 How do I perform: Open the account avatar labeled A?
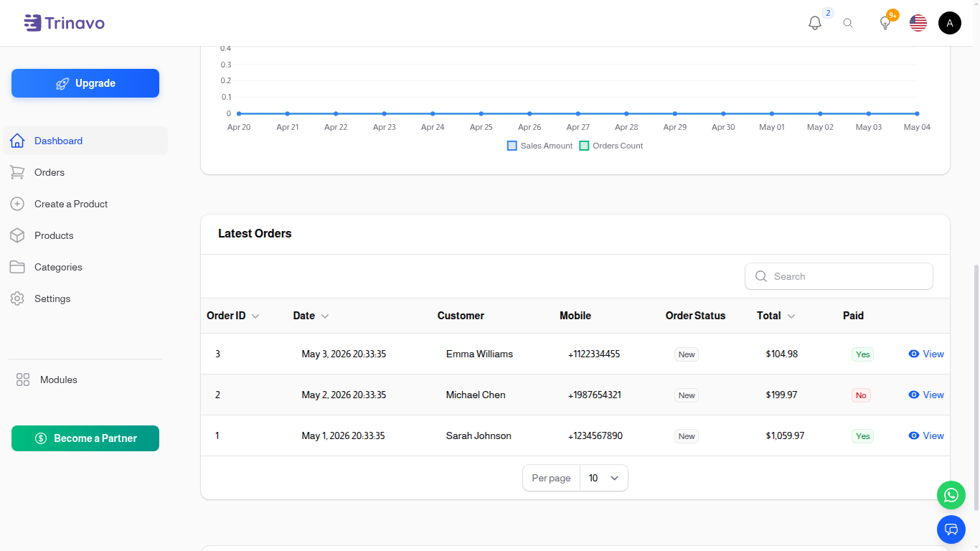pos(950,23)
